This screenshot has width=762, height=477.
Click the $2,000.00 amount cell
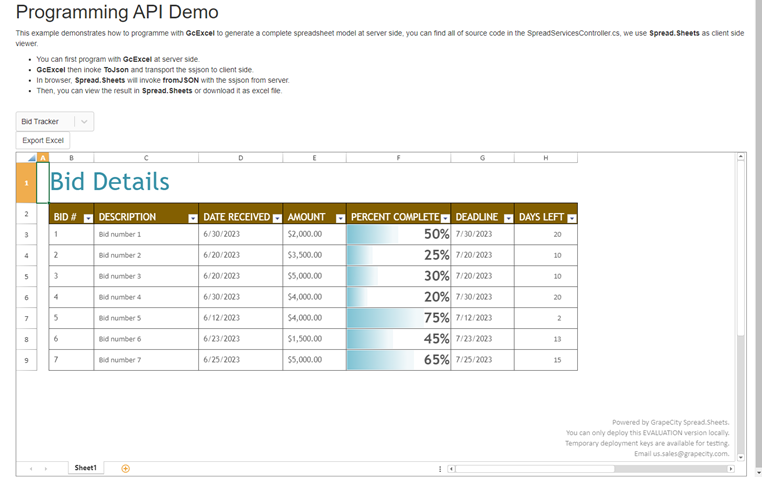point(314,234)
